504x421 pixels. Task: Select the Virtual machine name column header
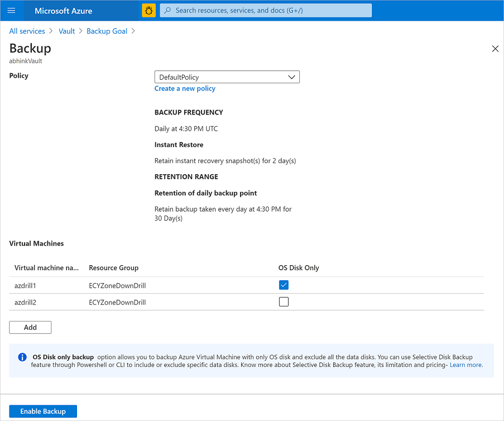point(46,267)
